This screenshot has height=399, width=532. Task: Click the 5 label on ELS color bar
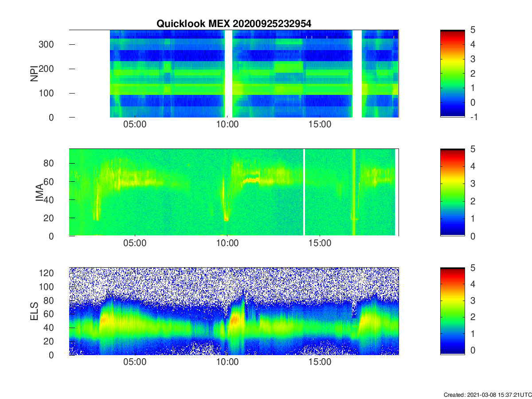tap(473, 267)
